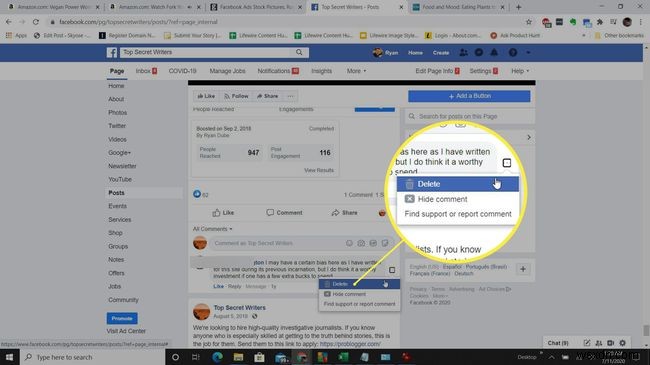The height and width of the screenshot is (365, 650).
Task: Open the problogger.com link in the post
Action: tap(350, 344)
